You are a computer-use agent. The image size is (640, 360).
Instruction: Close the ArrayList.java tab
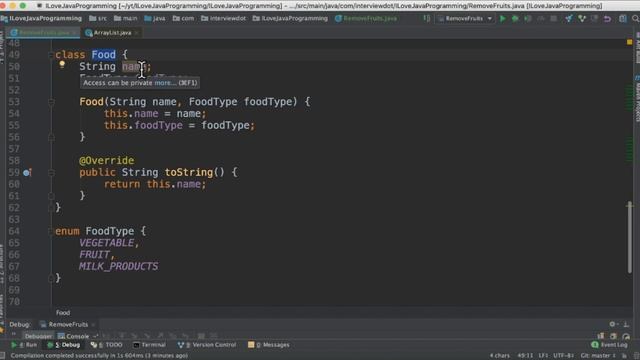[x=137, y=33]
